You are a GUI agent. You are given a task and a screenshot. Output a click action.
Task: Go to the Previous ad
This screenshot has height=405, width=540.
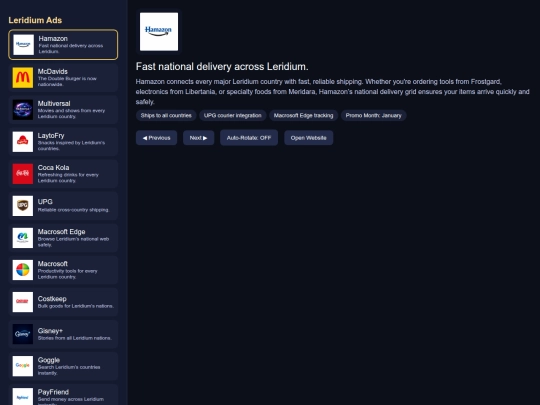[x=156, y=138]
